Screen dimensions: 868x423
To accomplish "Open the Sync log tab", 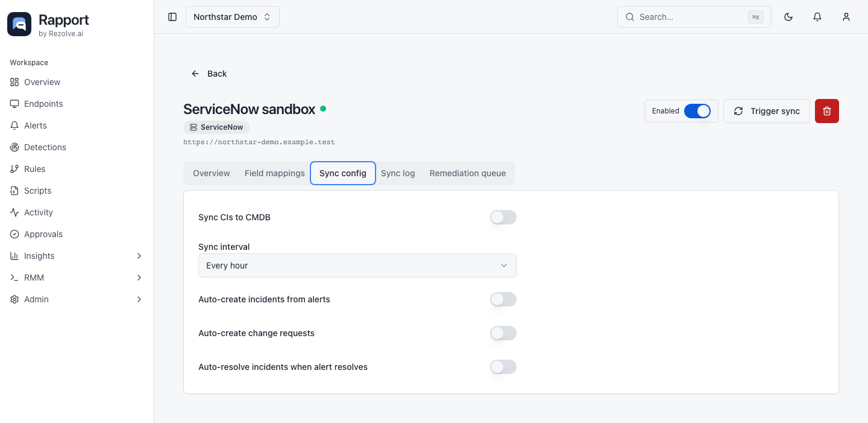I will (x=398, y=173).
